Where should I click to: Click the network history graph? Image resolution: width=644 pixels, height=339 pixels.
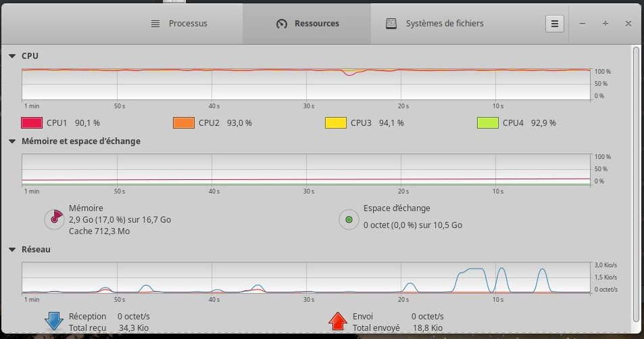(306, 277)
